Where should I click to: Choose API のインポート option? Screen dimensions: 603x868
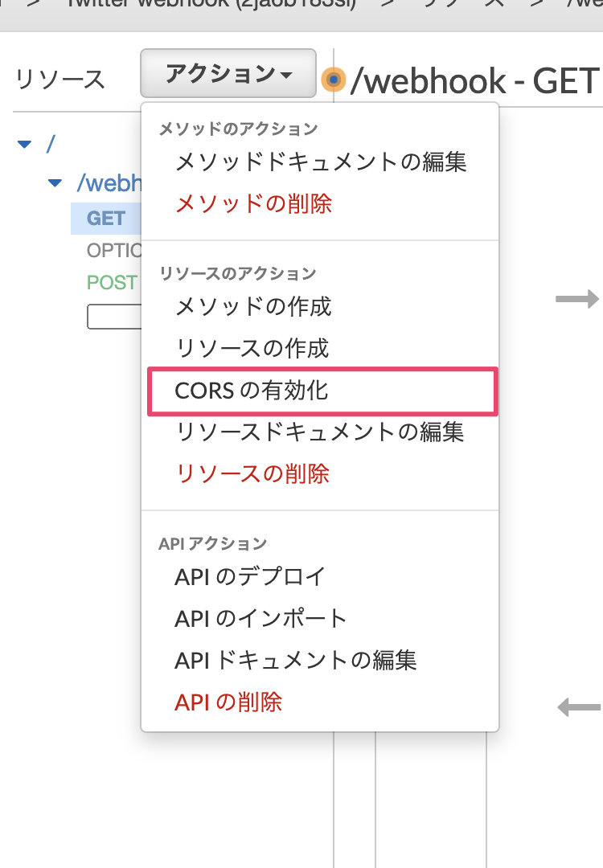click(260, 618)
